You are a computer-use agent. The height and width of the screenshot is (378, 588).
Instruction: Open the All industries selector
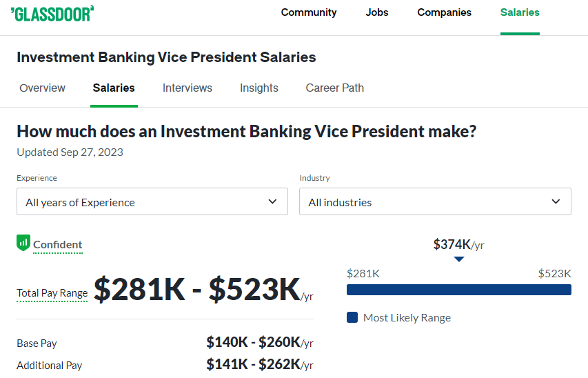coord(435,201)
